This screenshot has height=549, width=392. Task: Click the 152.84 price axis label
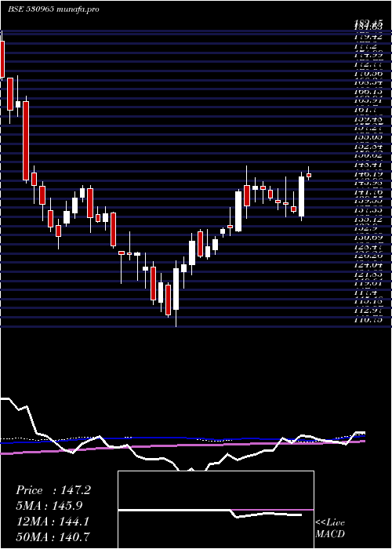[368, 146]
